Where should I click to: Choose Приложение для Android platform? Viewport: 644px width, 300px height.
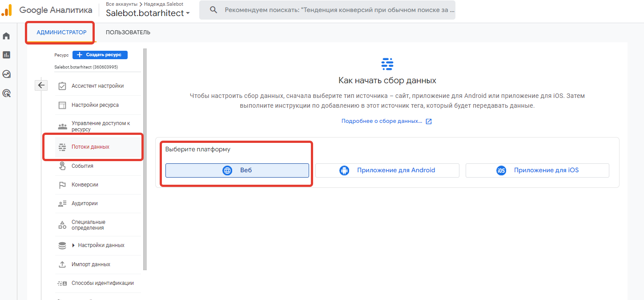(x=387, y=170)
